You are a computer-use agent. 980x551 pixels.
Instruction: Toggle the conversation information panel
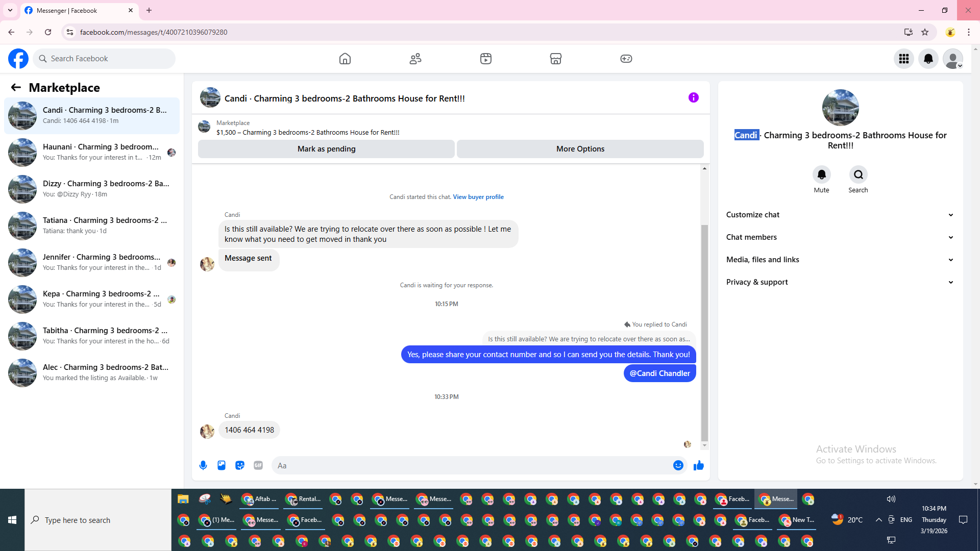click(693, 97)
